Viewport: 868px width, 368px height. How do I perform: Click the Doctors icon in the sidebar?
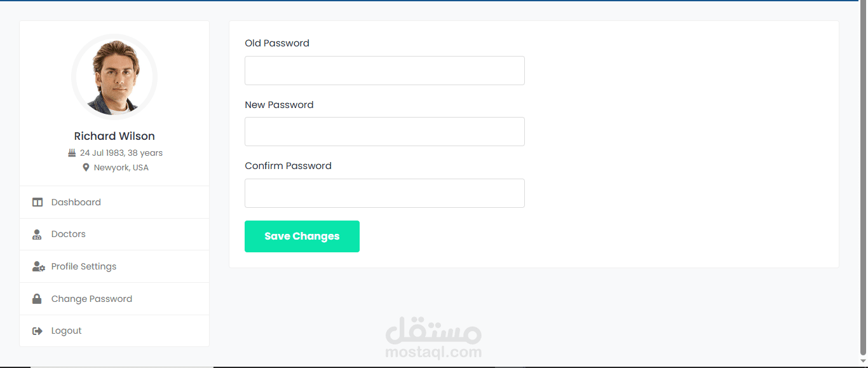click(37, 235)
